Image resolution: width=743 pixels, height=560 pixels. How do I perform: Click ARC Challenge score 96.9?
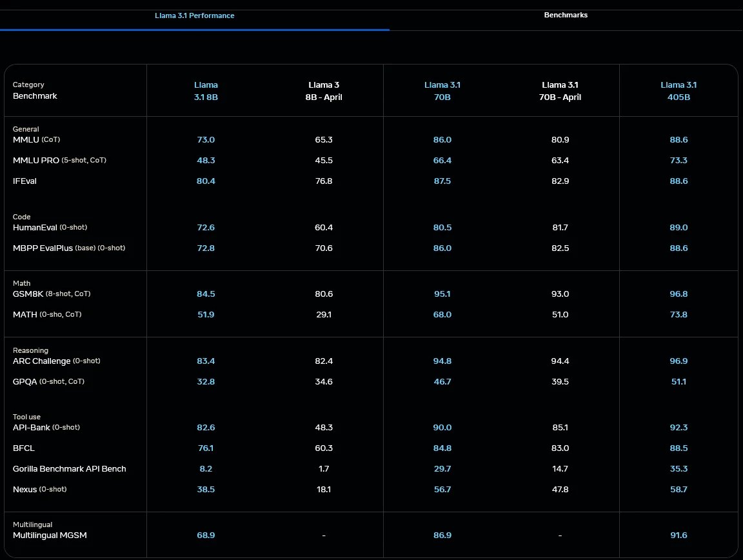click(679, 361)
